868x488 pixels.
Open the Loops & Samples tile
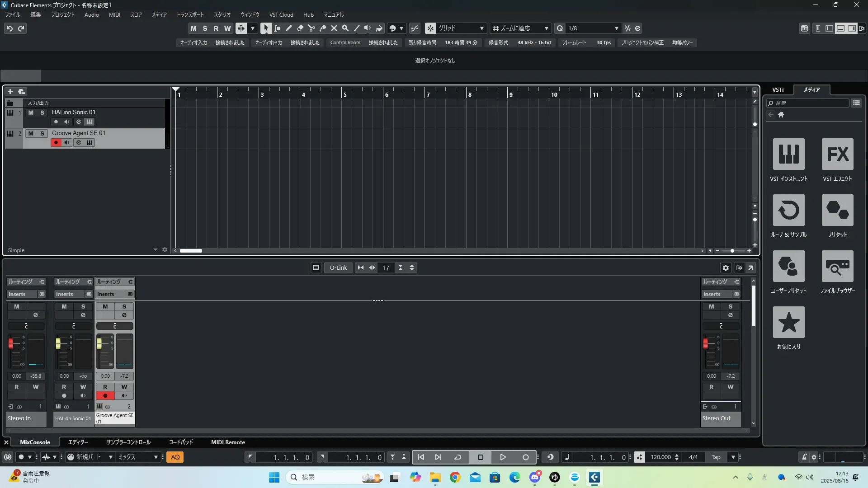[788, 210]
